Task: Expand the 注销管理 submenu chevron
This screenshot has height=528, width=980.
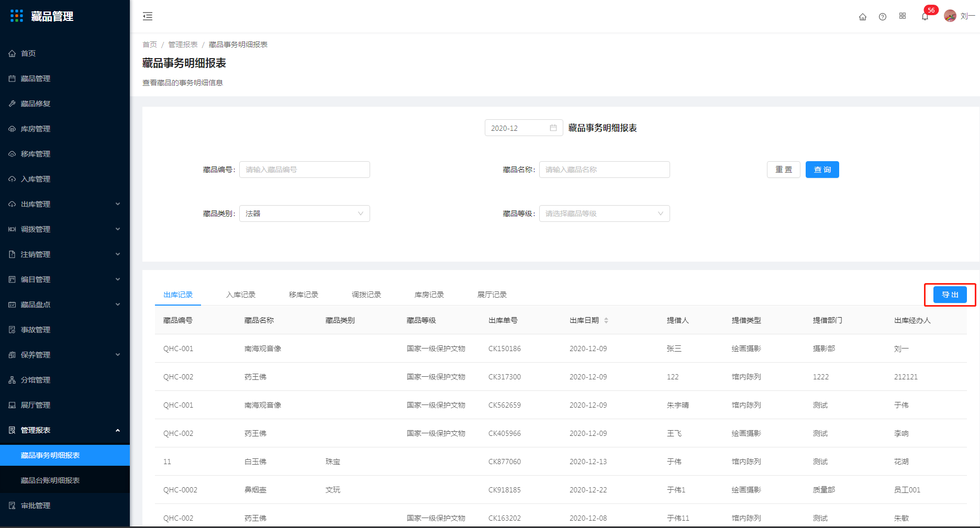Action: pos(118,254)
